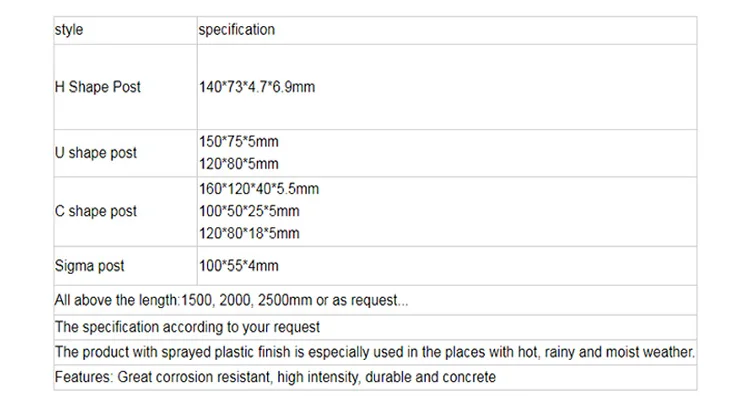This screenshot has width=750, height=420.
Task: Click the 100*55*4mm specification value
Action: (239, 266)
